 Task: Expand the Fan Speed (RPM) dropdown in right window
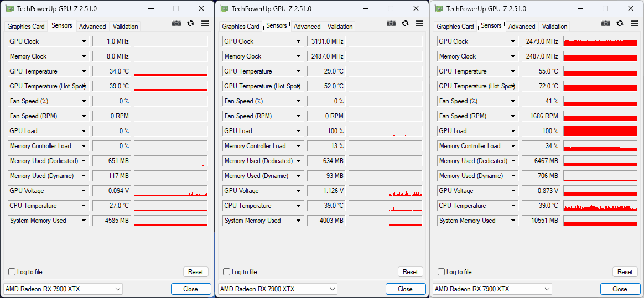coord(513,116)
